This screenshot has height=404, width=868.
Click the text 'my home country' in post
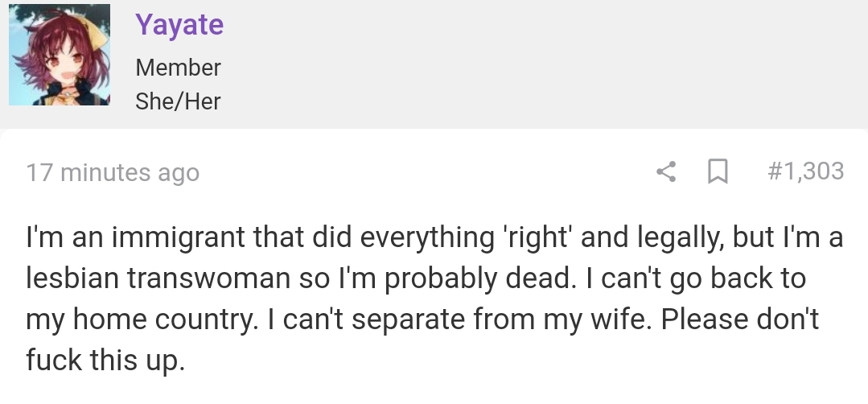142,319
